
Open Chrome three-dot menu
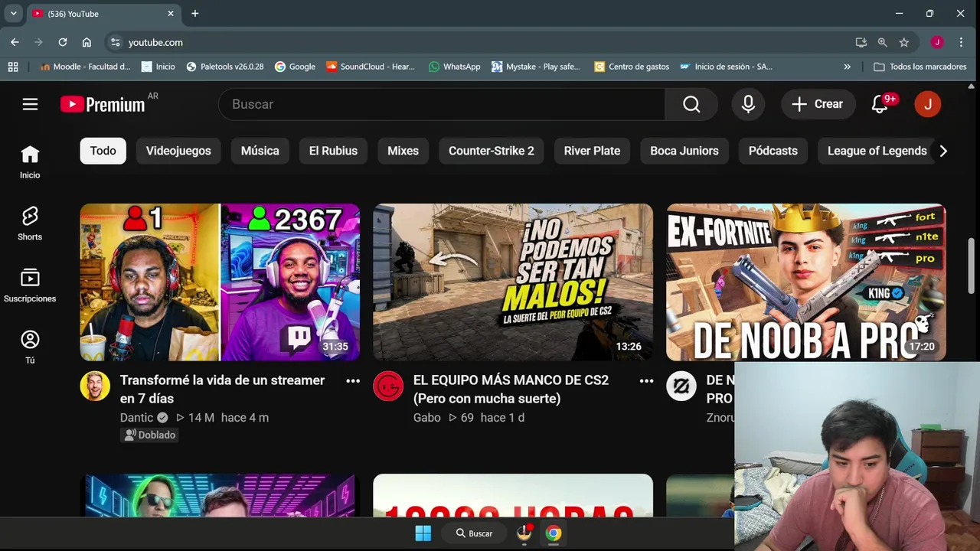pos(961,42)
